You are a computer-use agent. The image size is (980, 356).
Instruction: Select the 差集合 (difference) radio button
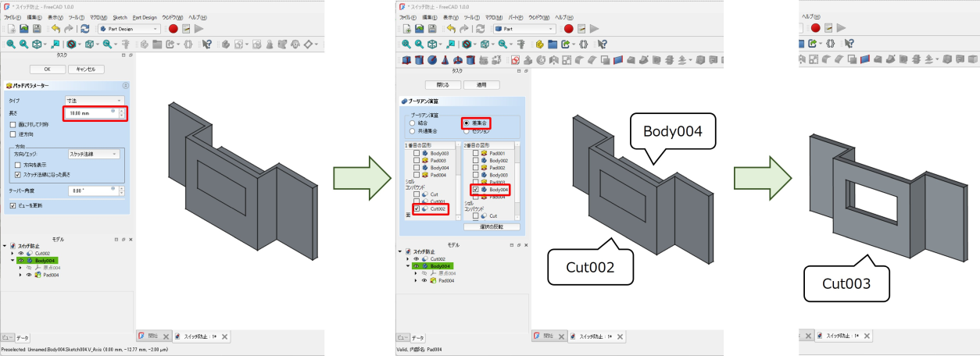pos(467,123)
